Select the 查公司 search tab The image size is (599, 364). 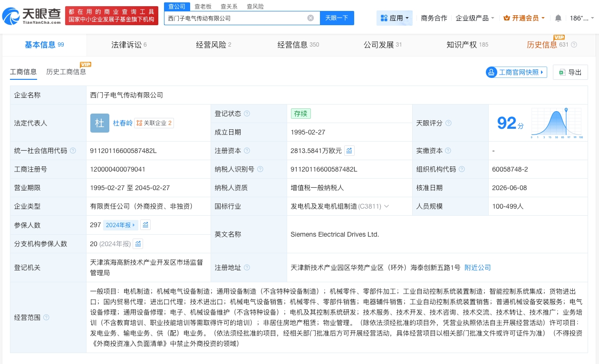click(177, 7)
